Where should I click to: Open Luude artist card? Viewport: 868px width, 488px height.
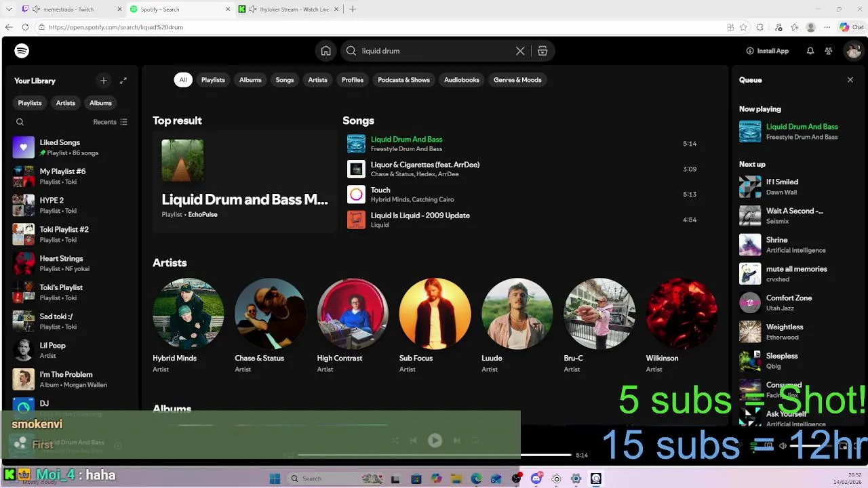pyautogui.click(x=517, y=325)
